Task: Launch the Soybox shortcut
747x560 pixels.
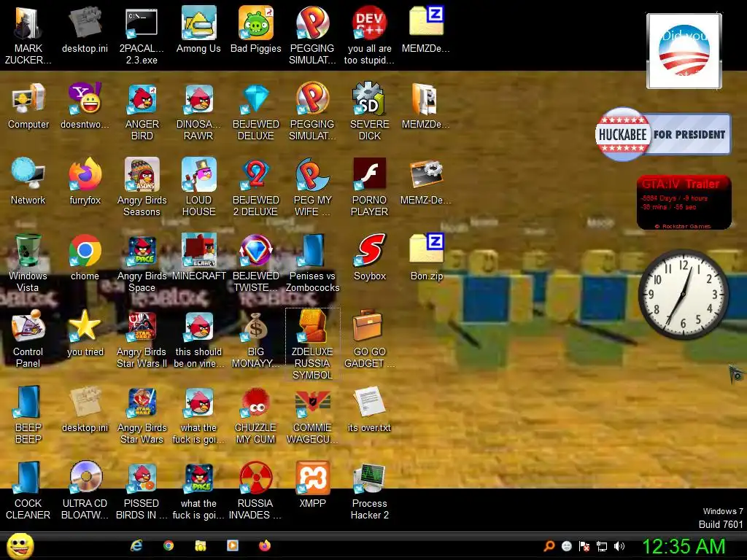Action: [x=370, y=257]
